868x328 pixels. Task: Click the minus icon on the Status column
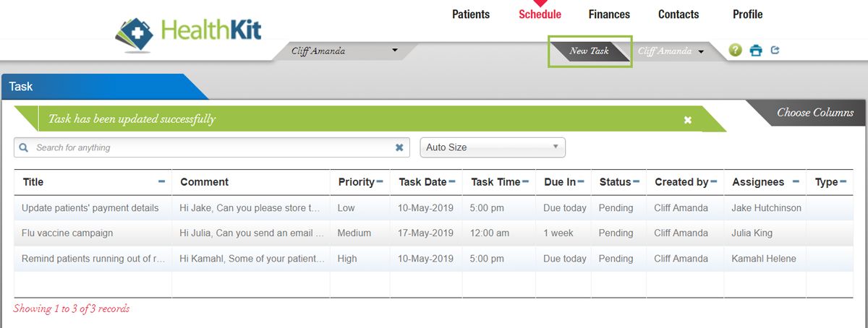tap(636, 181)
